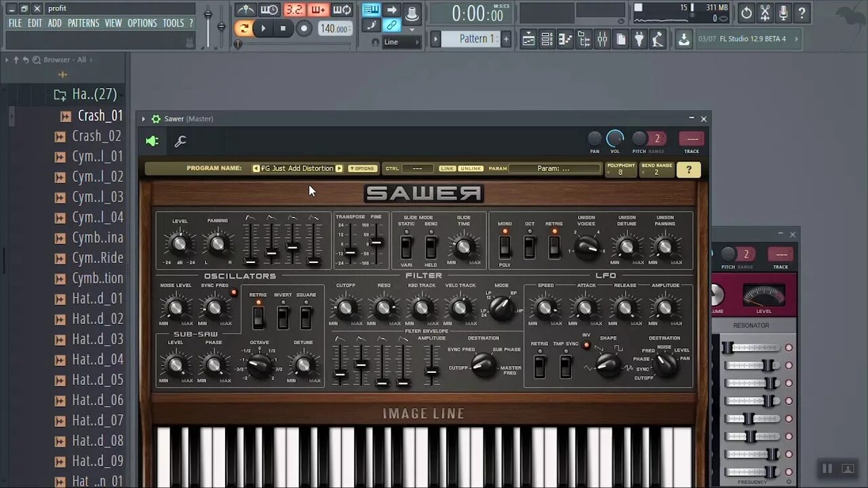
Task: Open the Channel rack view icon
Action: [547, 39]
